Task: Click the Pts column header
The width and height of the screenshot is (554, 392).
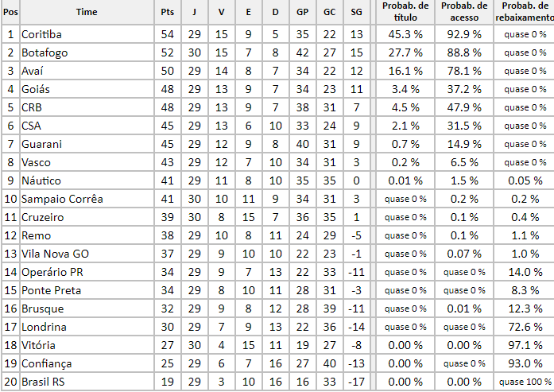Action: pyautogui.click(x=167, y=12)
